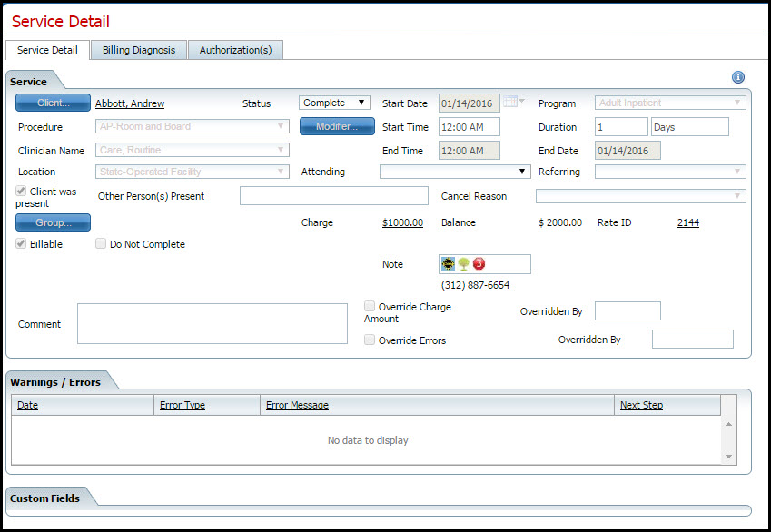Uncheck the Client was present checkbox

pyautogui.click(x=20, y=191)
